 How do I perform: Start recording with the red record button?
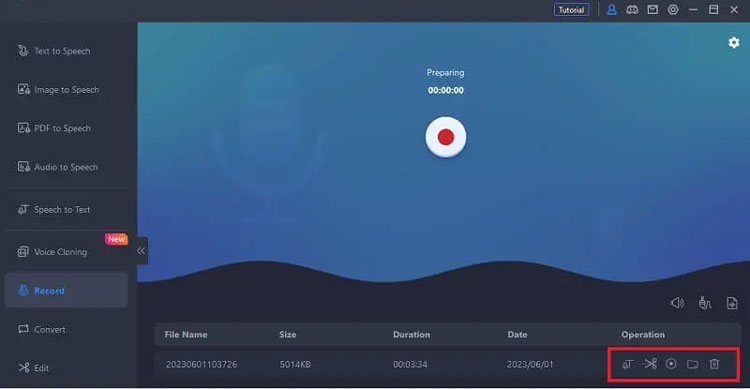[x=445, y=137]
